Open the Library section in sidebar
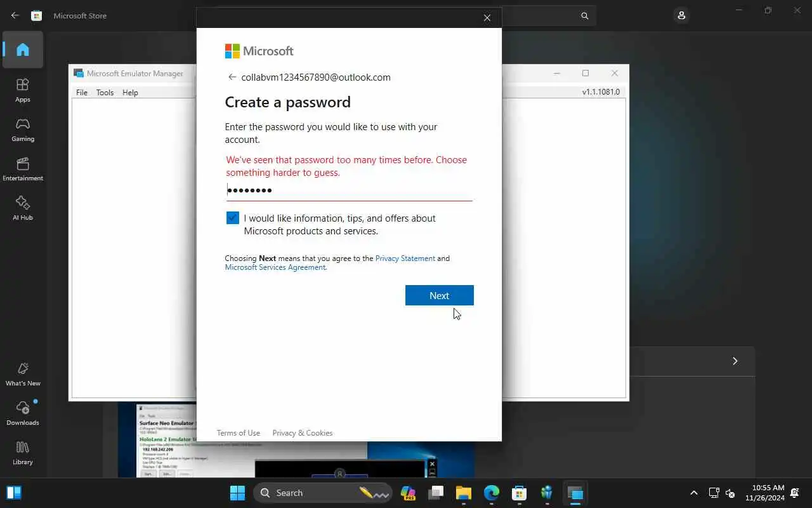Image resolution: width=812 pixels, height=508 pixels. 23,453
